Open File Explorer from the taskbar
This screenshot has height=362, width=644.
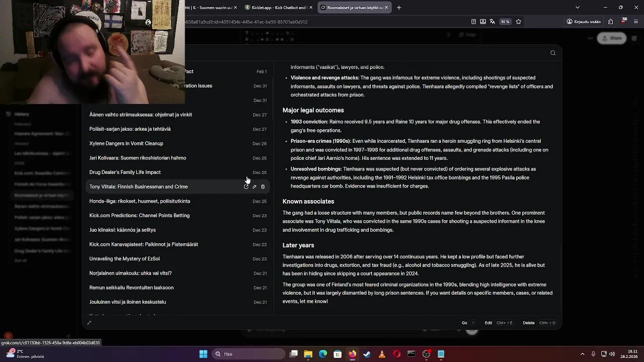(308, 354)
